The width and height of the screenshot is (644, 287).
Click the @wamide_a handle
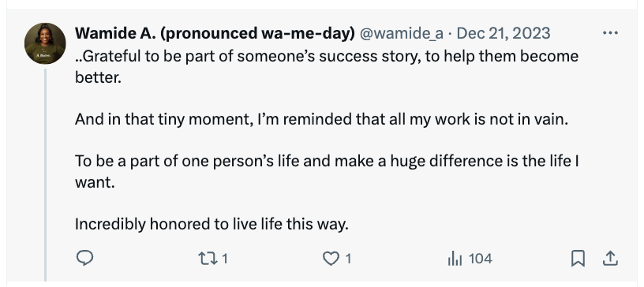click(401, 33)
